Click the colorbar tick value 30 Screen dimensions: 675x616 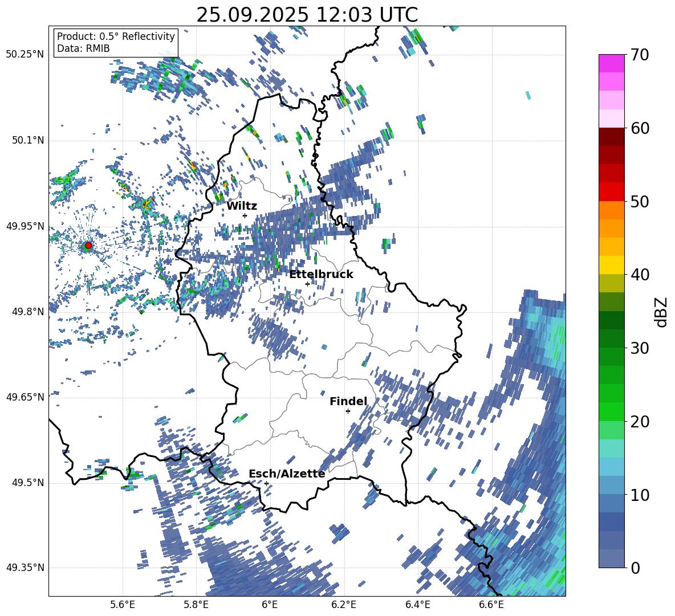tap(640, 348)
